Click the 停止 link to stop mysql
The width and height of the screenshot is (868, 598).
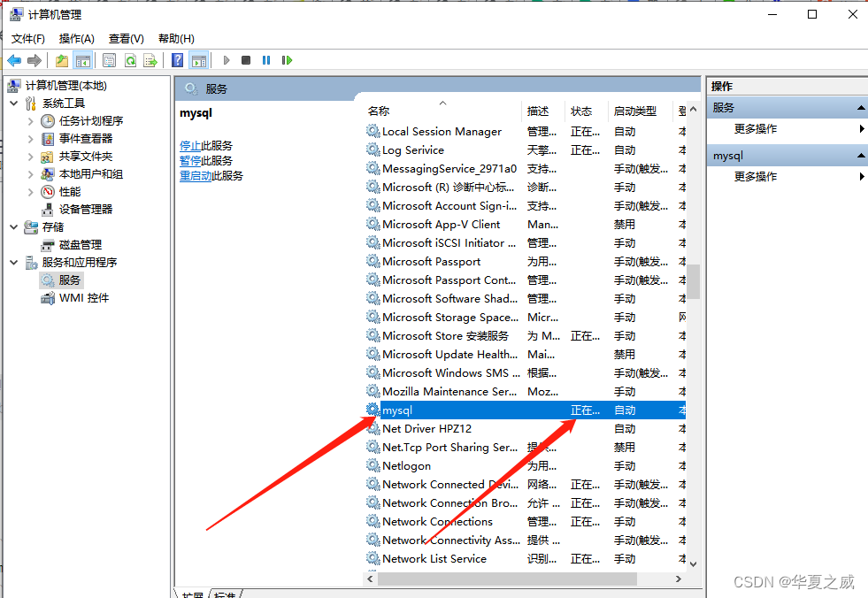coord(189,145)
